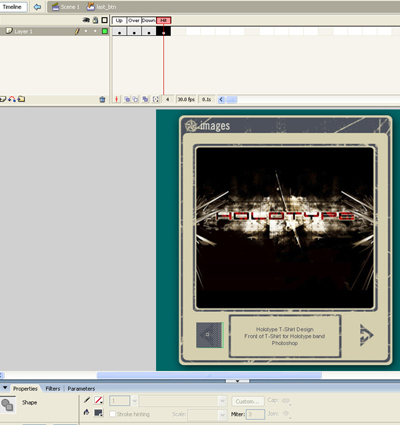This screenshot has width=400, height=425.
Task: Click the Edit Multiple Frames icon
Action: (145, 99)
